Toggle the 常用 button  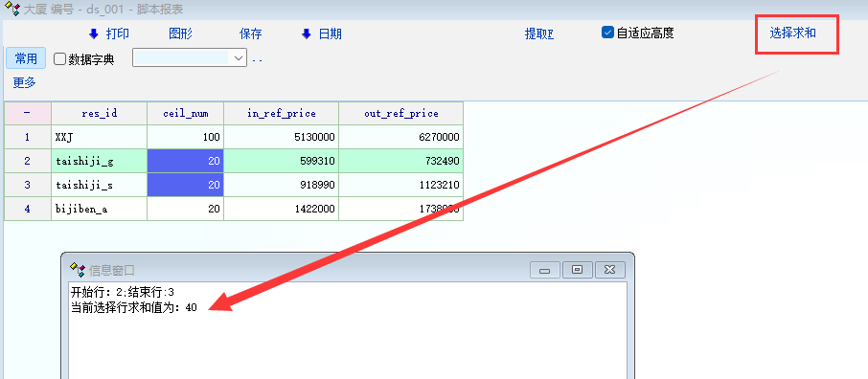[x=26, y=58]
